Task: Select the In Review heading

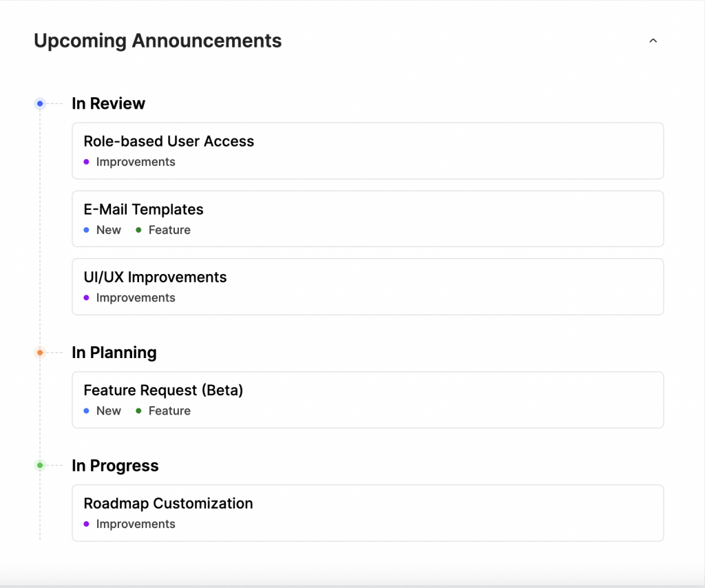Action: pyautogui.click(x=108, y=103)
